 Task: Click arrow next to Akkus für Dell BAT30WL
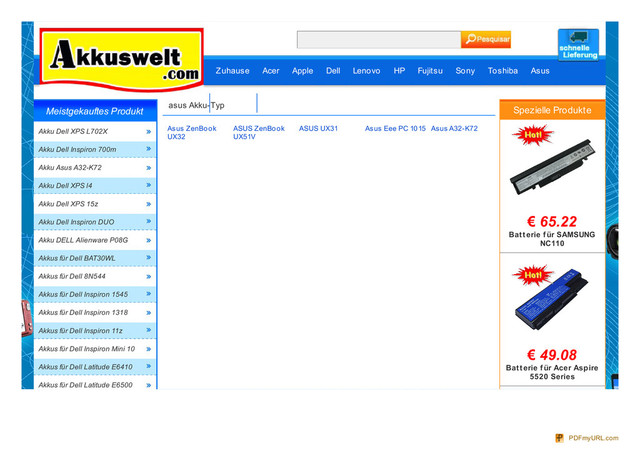click(149, 258)
